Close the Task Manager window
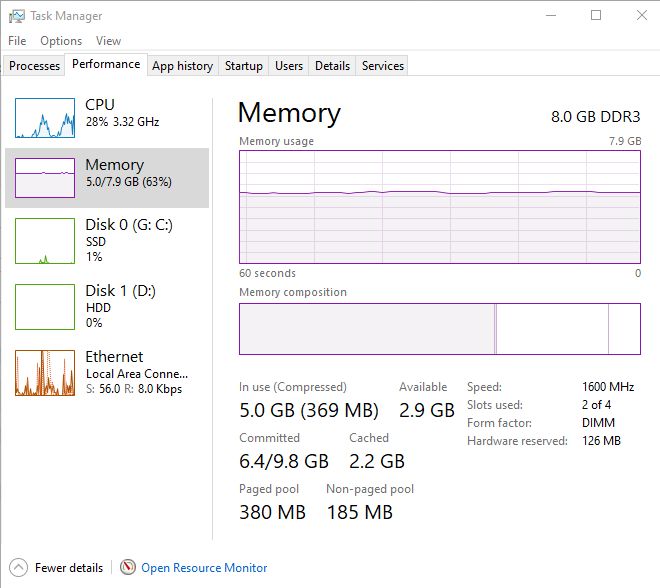Viewport: 660px width, 588px height. (x=641, y=16)
